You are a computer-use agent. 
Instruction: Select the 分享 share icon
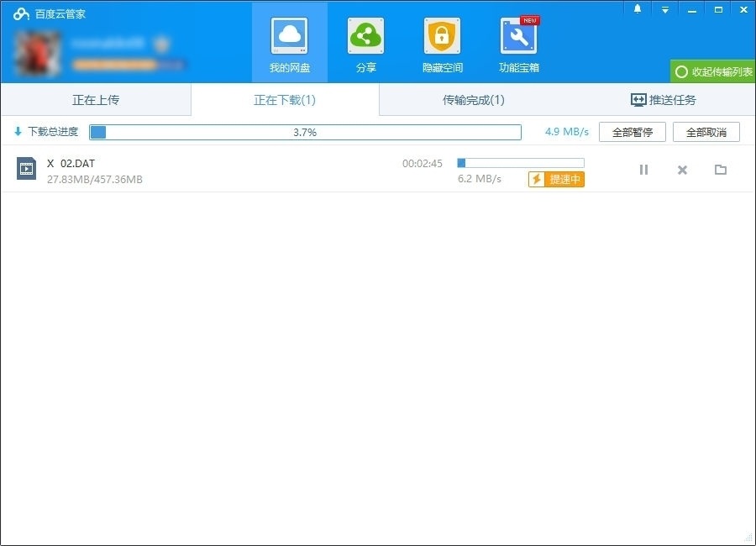click(365, 42)
